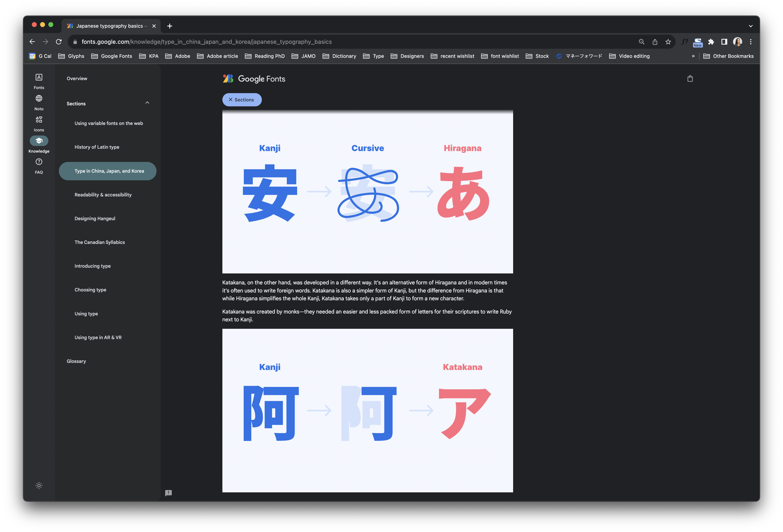Close the Japanese typography basics tab
The height and width of the screenshot is (532, 783).
click(154, 26)
